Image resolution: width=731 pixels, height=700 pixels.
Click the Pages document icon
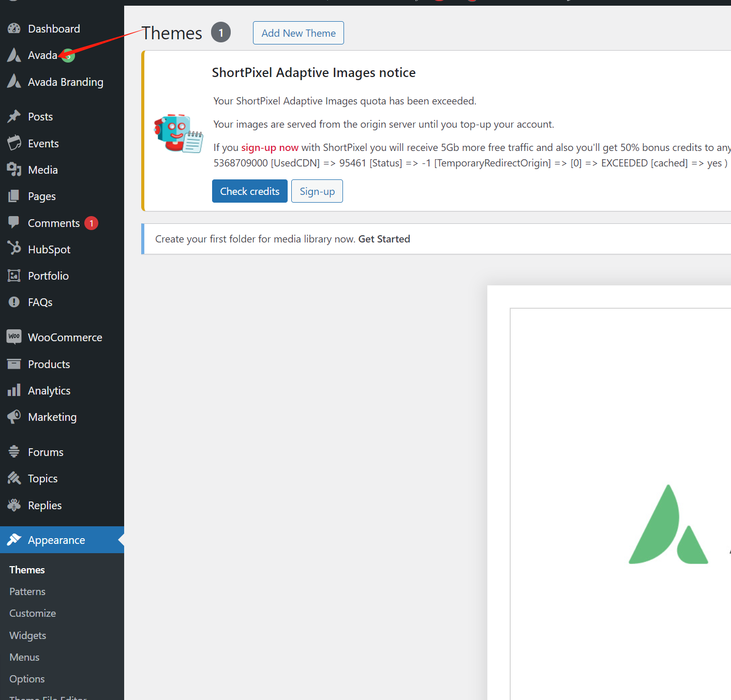(x=14, y=196)
